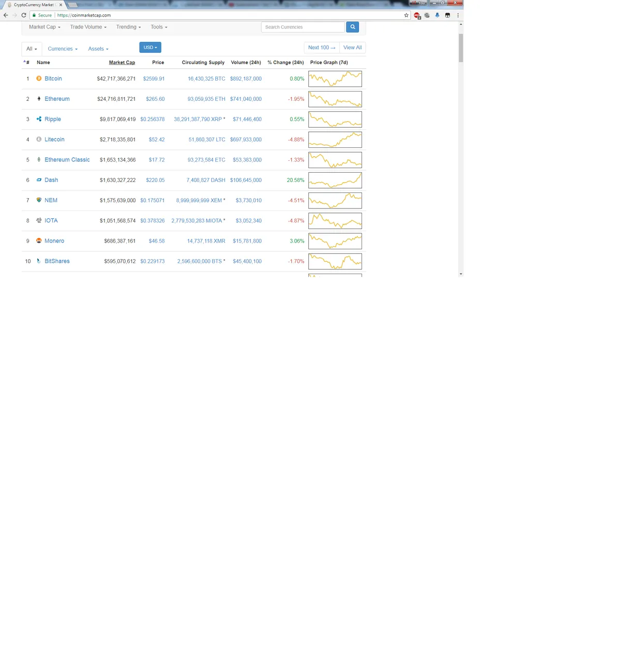
Task: Click the Dash logo icon
Action: [x=39, y=180]
